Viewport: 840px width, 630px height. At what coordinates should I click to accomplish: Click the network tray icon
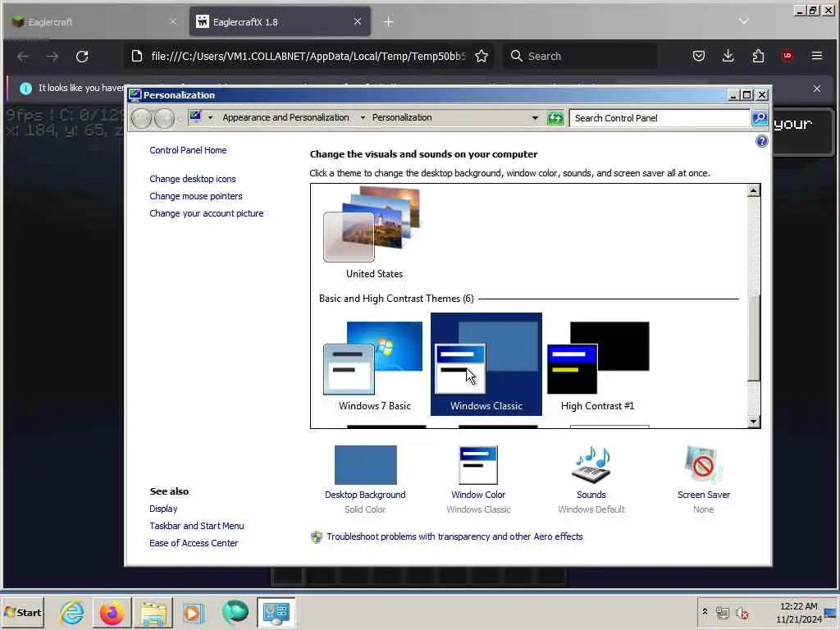point(722,612)
